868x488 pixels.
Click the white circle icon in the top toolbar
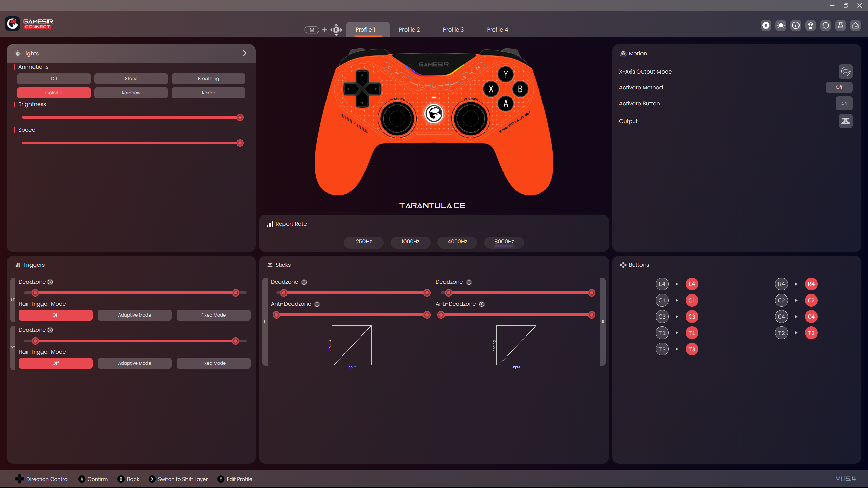pos(766,25)
